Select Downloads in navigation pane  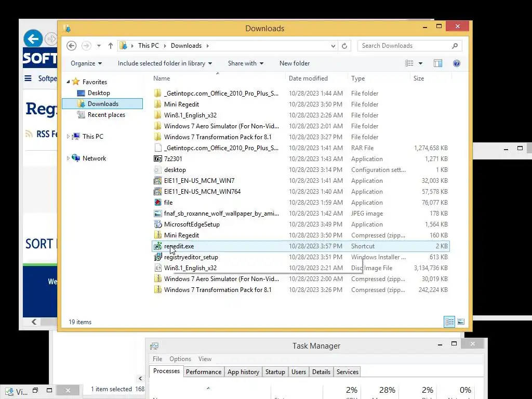pos(102,104)
